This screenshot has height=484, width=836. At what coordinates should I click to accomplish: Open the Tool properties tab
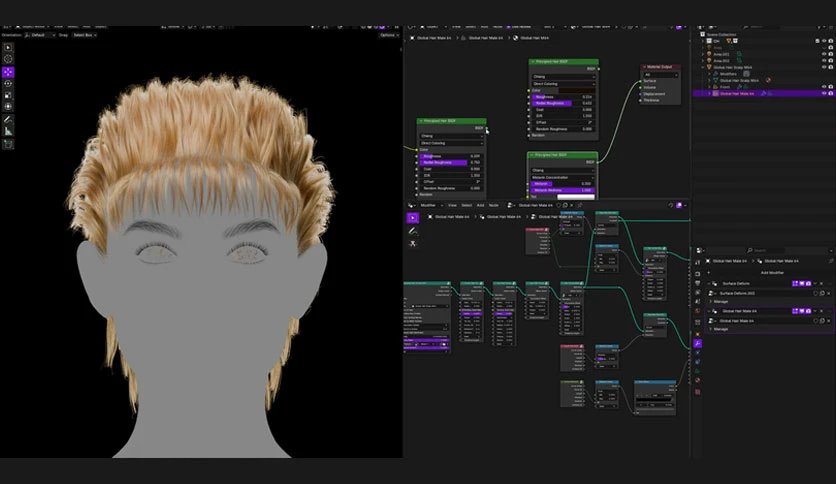[x=697, y=262]
